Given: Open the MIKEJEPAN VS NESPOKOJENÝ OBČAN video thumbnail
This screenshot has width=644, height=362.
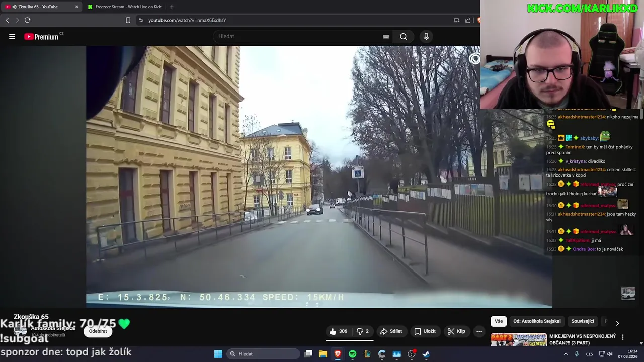Looking at the screenshot, I should [x=518, y=339].
